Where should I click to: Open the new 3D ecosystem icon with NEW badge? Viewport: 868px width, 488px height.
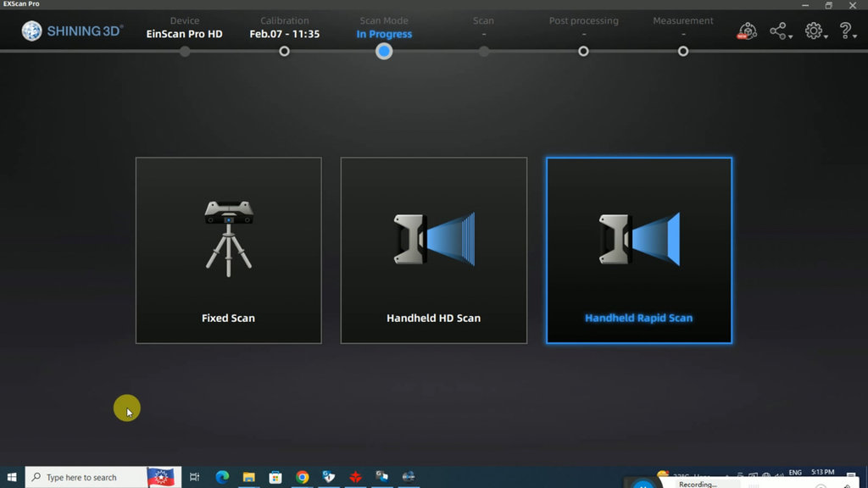coord(747,32)
